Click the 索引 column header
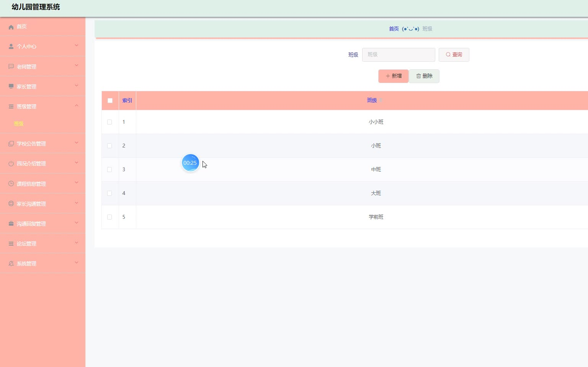Viewport: 588px width, 367px height. pos(127,100)
